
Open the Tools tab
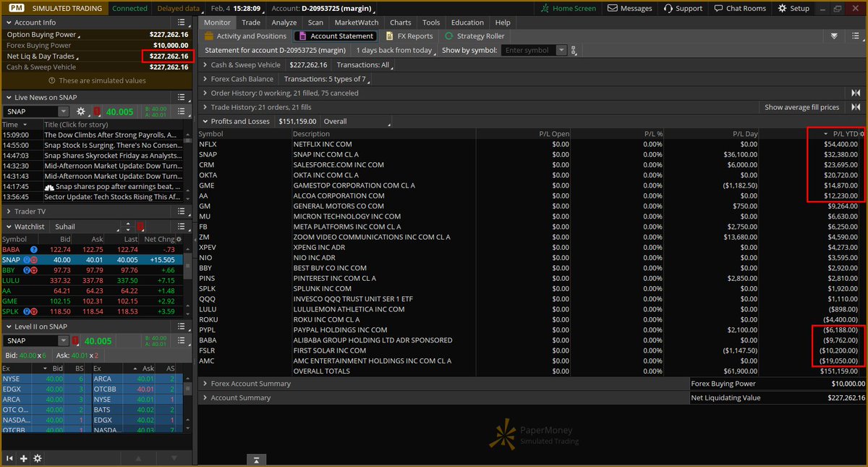click(x=431, y=22)
